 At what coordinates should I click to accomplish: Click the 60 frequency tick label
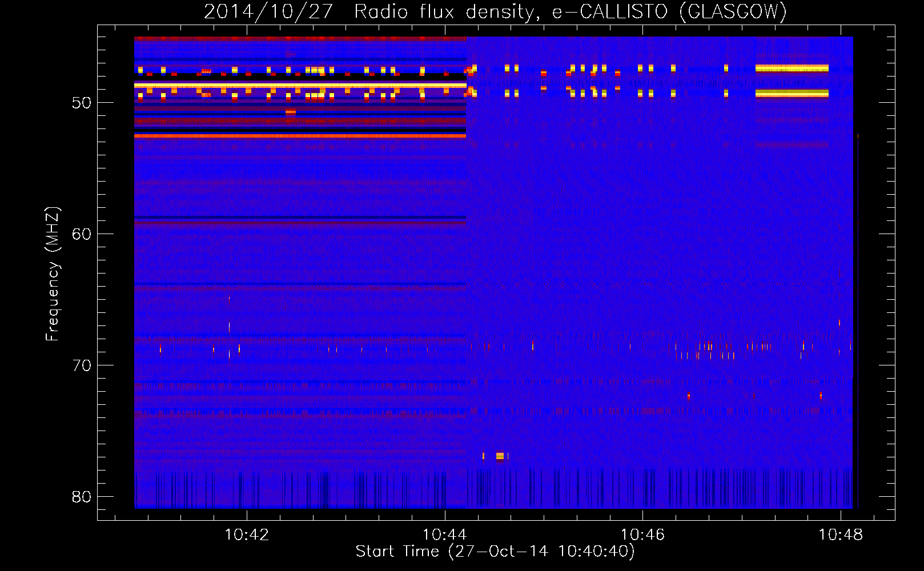[82, 234]
